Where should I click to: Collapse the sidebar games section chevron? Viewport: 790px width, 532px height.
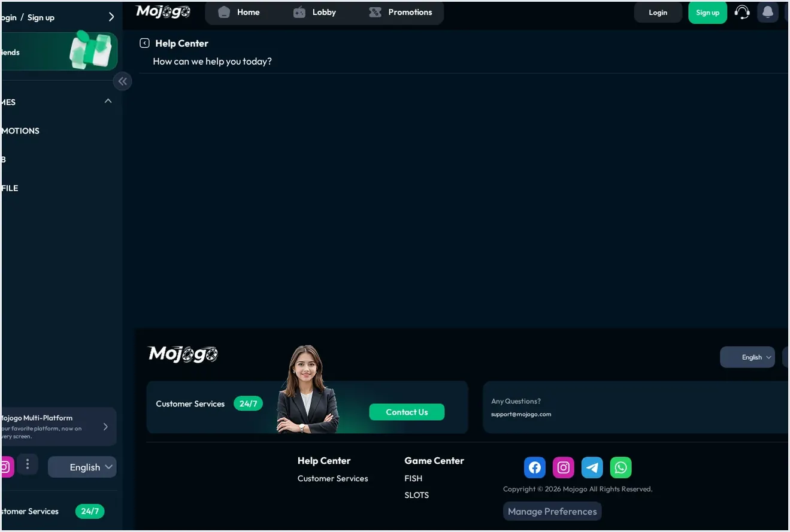(x=108, y=101)
